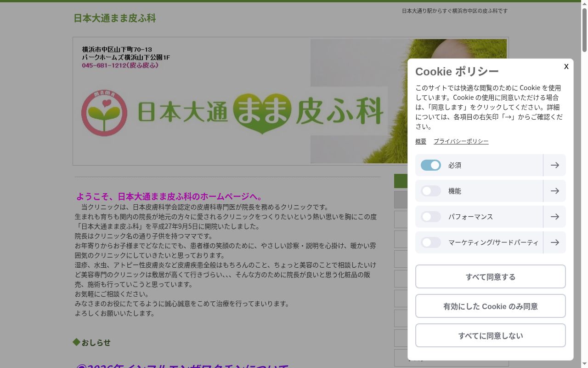
Task: Open the 概要 link
Action: (421, 141)
